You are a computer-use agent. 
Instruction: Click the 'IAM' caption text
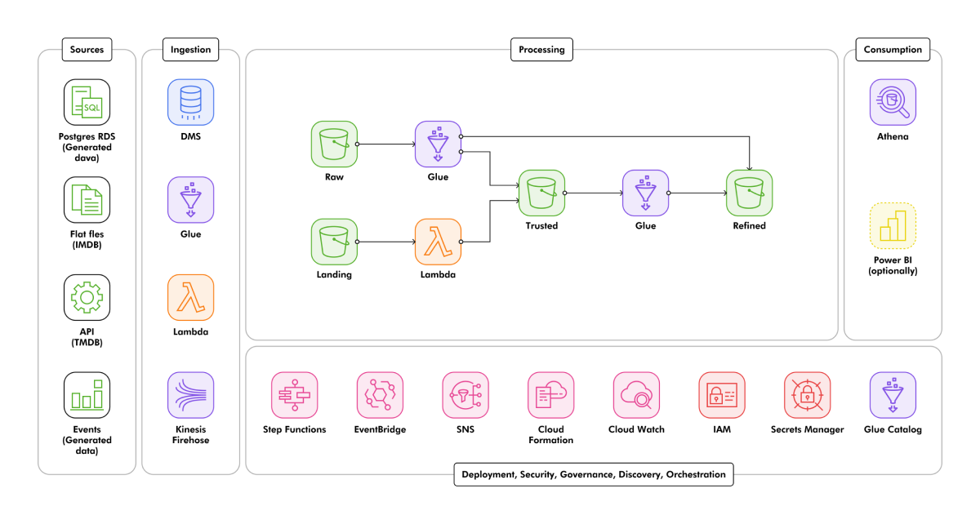(x=722, y=429)
